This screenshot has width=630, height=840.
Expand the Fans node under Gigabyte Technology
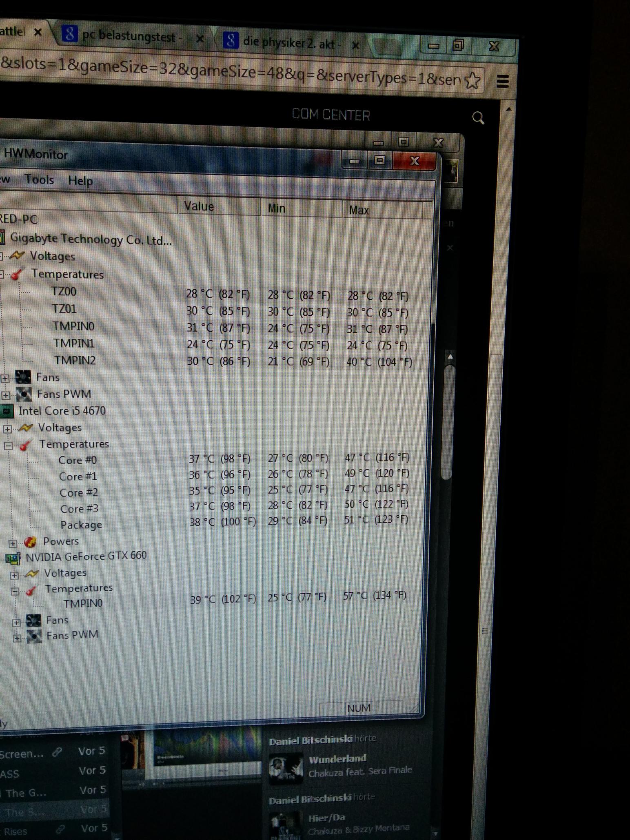click(5, 378)
